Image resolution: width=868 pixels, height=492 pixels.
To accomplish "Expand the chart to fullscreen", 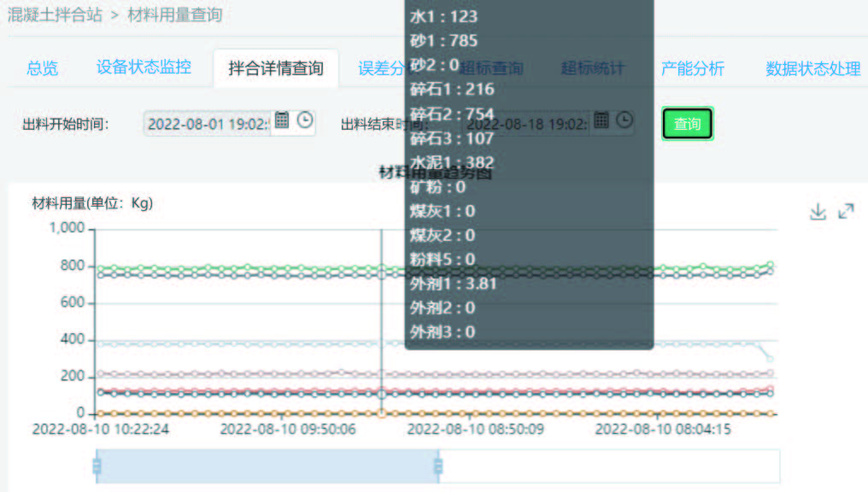I will [x=846, y=211].
